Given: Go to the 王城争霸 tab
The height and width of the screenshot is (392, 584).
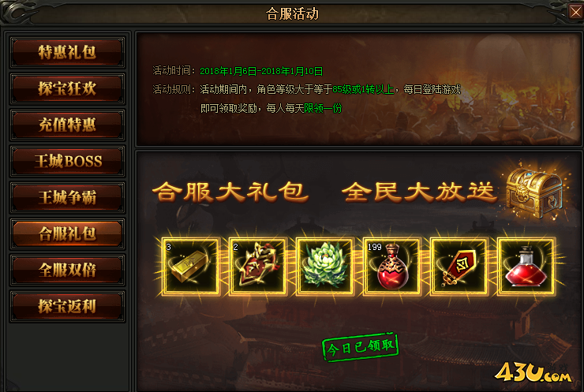Looking at the screenshot, I should tap(67, 197).
